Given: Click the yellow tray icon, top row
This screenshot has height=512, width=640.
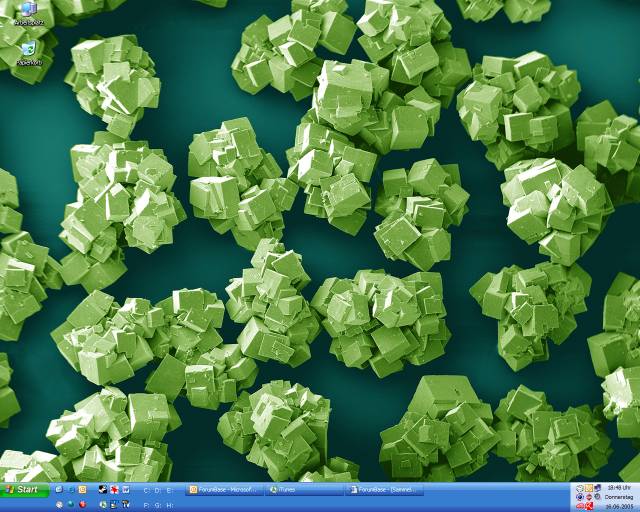Looking at the screenshot, I should click(589, 488).
